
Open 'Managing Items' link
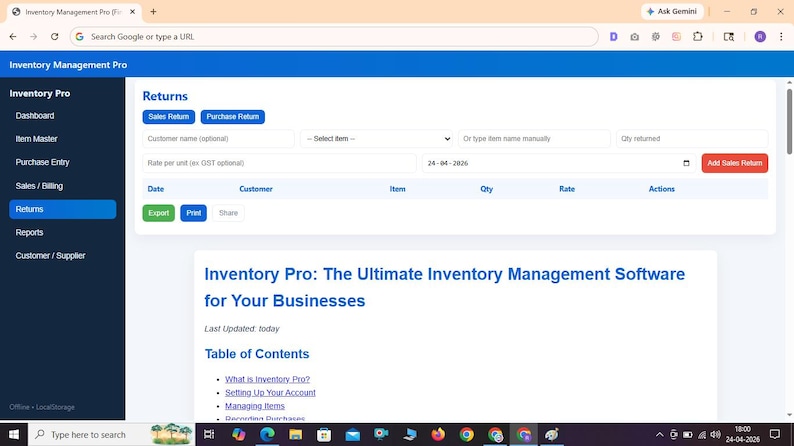point(255,406)
